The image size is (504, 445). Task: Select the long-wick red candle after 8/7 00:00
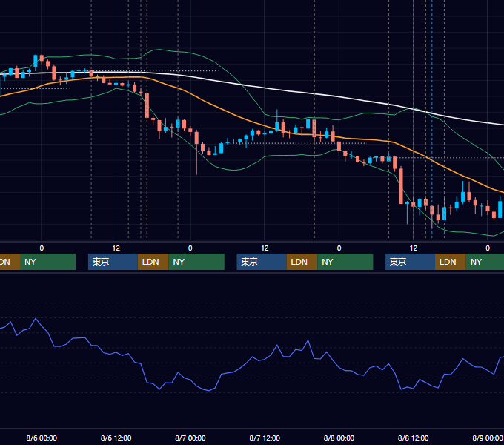coord(196,151)
